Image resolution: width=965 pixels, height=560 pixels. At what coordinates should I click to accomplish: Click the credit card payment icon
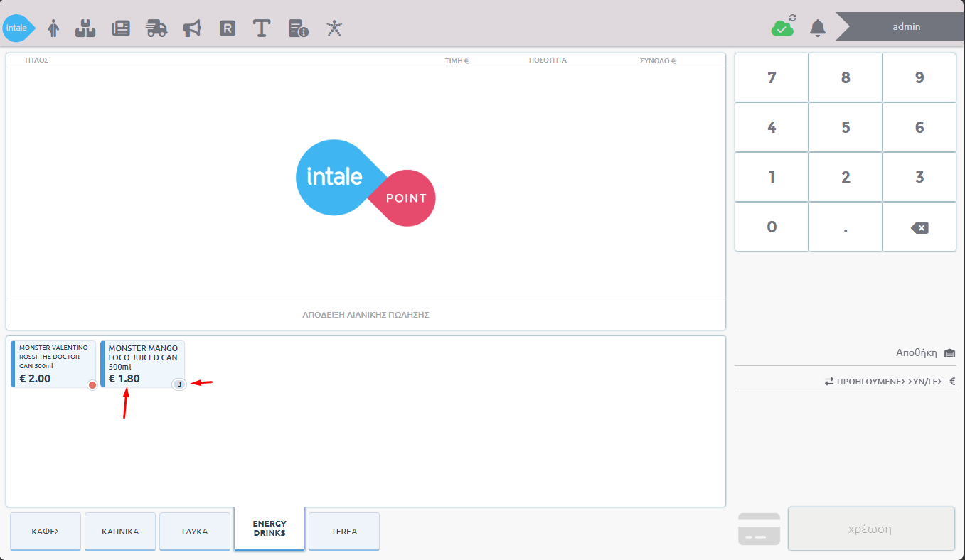tap(759, 529)
